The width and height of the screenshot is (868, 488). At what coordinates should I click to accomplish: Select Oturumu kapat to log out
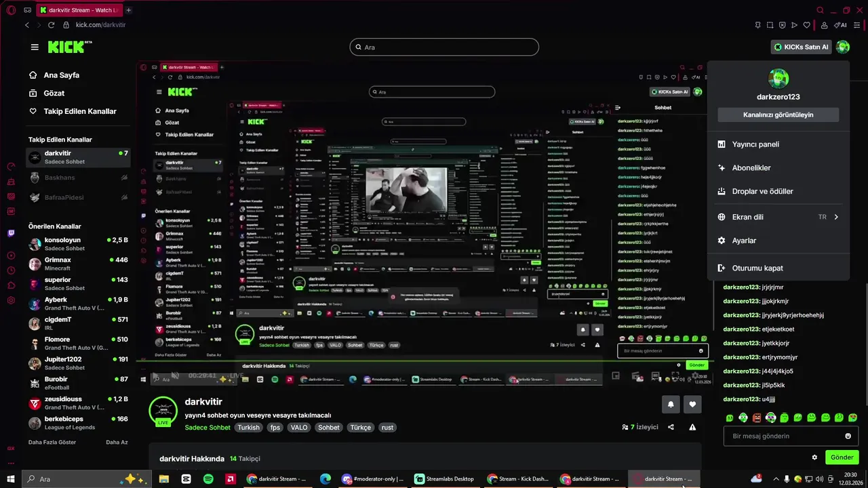pos(778,268)
